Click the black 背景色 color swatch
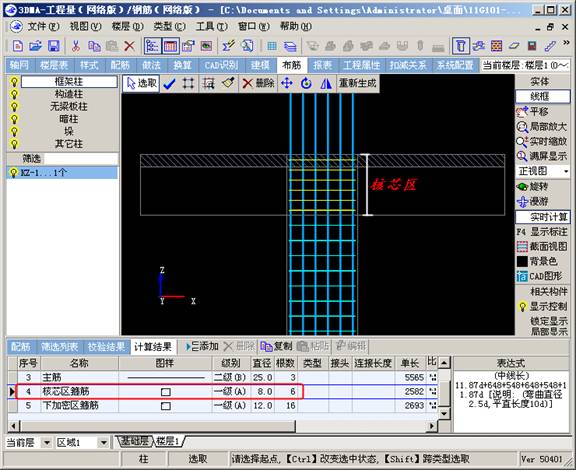The image size is (576, 470). tap(522, 261)
